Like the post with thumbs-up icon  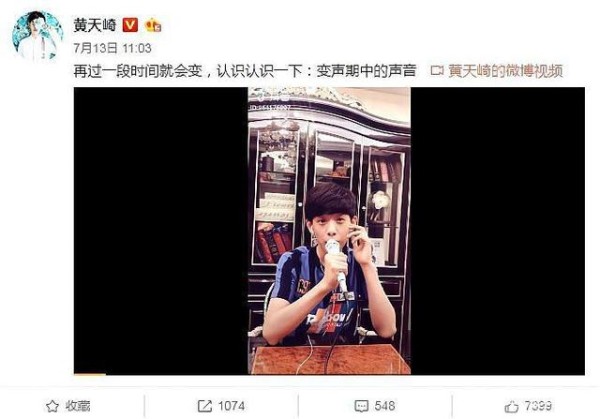point(511,406)
